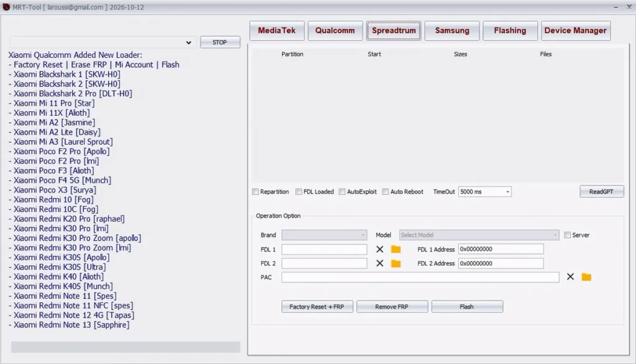Click the FDL 1 Address input field

(501, 249)
